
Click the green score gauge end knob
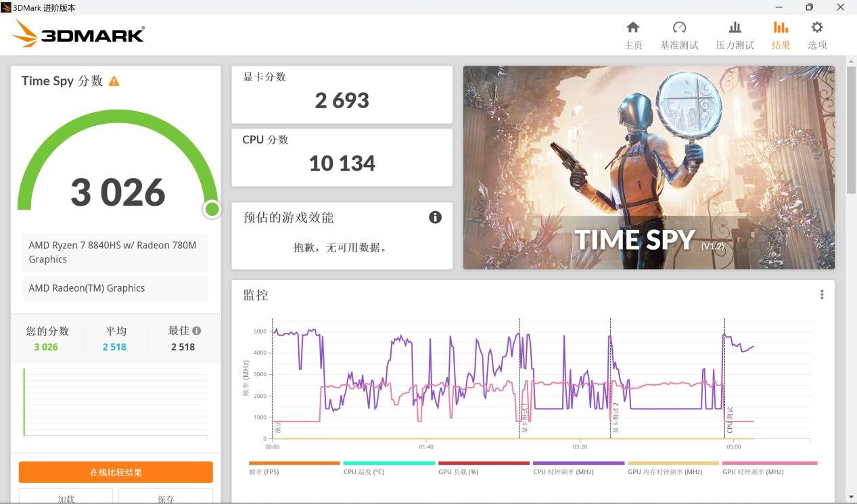pos(212,209)
